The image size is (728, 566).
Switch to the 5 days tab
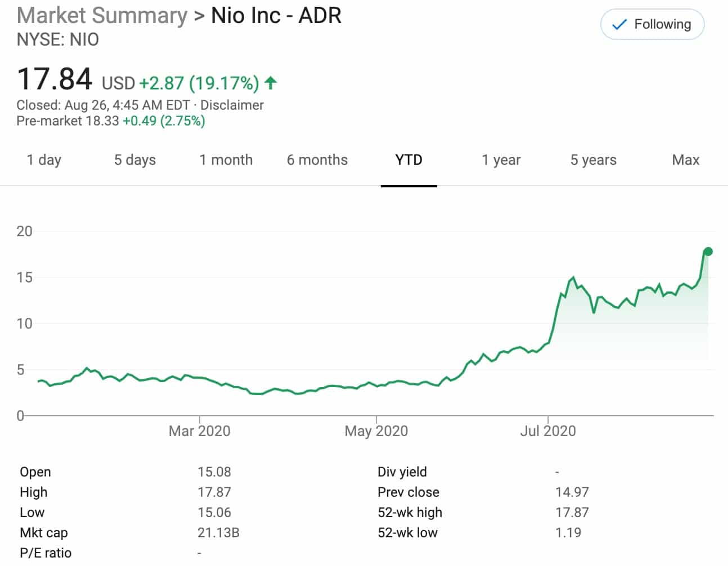click(x=135, y=160)
